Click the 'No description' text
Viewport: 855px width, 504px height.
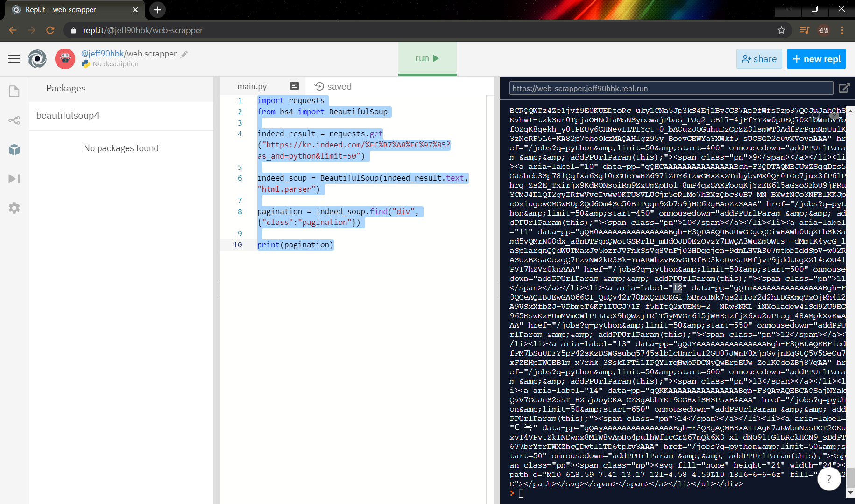coord(115,64)
